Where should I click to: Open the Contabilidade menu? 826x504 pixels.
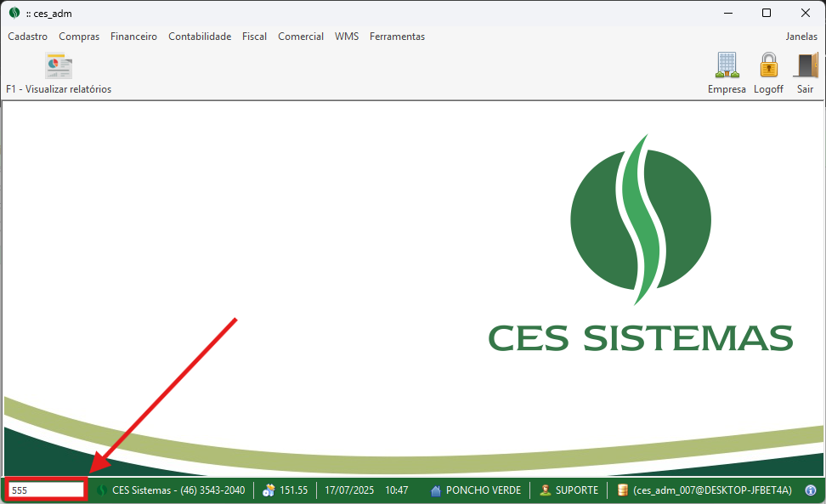coord(200,37)
